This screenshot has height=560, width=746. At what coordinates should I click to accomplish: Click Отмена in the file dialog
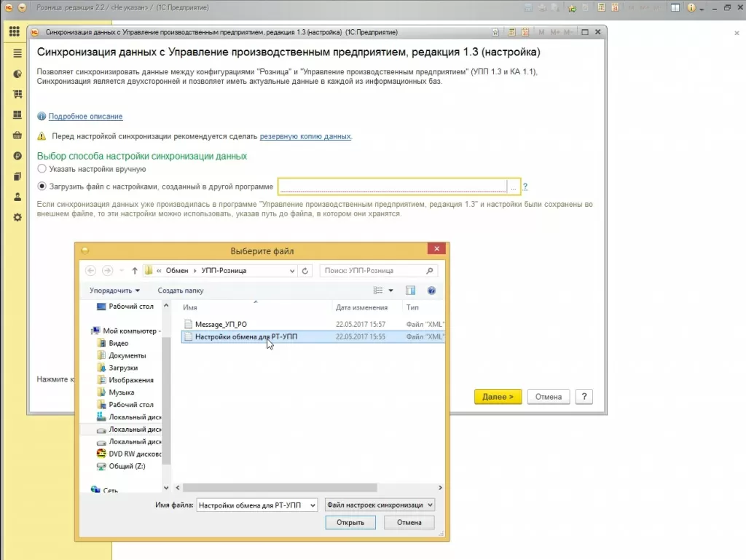pos(409,522)
